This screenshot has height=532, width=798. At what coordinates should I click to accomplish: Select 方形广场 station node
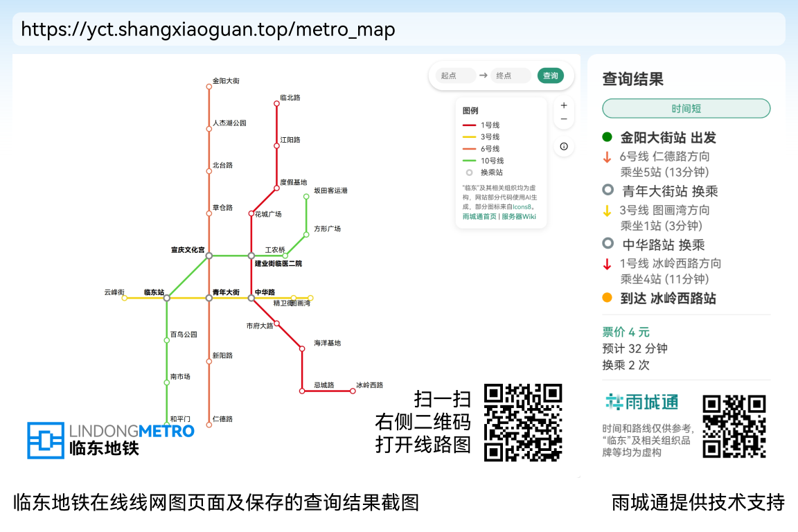point(306,235)
